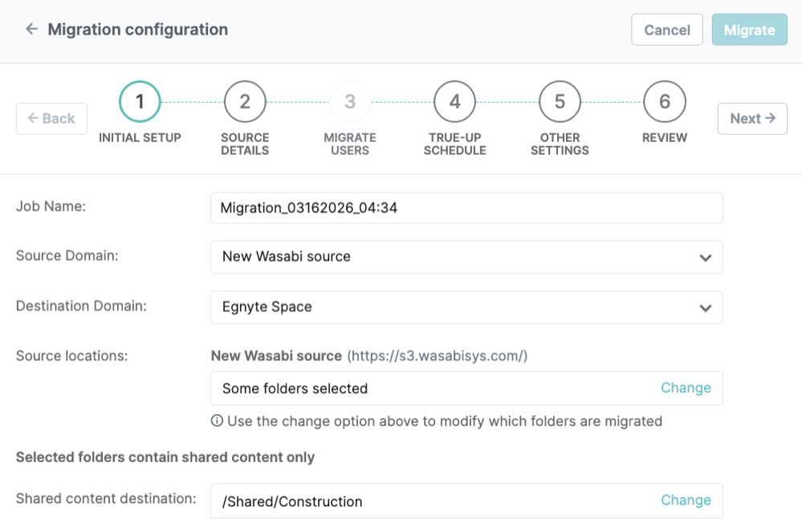The image size is (802, 532).
Task: Open the Source Domain dropdown
Action: 466,257
